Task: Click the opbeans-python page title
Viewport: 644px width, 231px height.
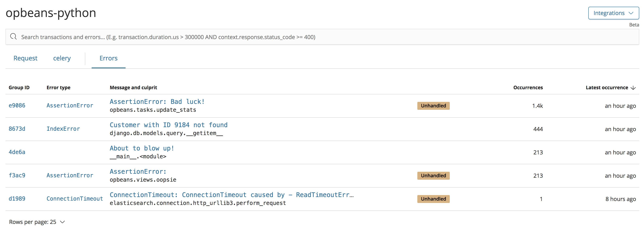Action: [51, 13]
